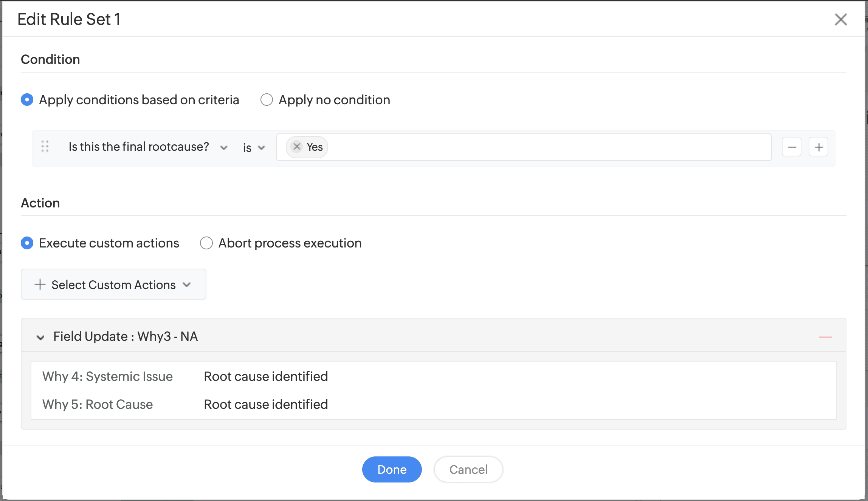Click the drag handle beside the condition row
The image size is (868, 501).
point(45,147)
